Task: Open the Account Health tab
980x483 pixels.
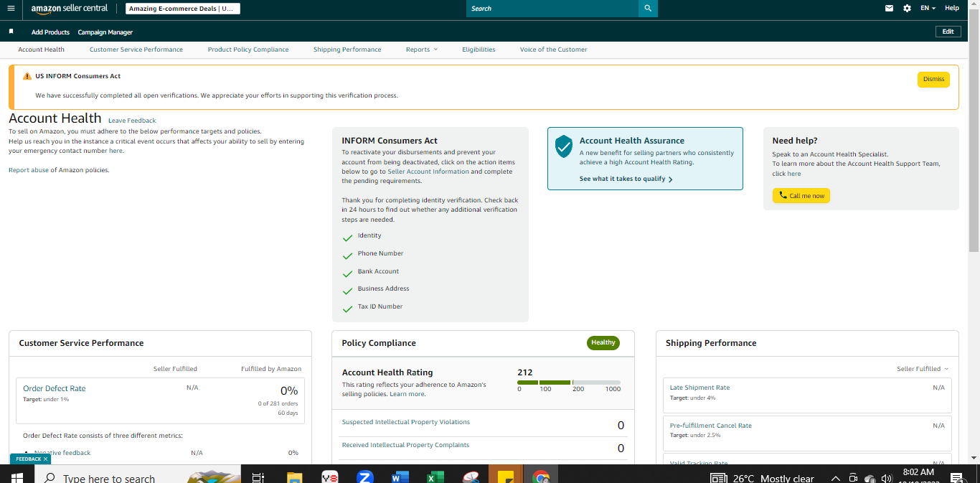Action: click(x=41, y=50)
